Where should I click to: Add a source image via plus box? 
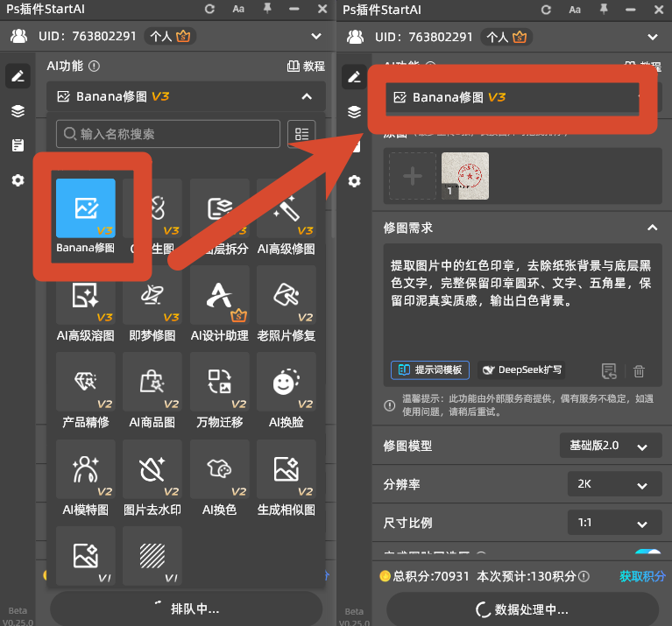coord(413,176)
